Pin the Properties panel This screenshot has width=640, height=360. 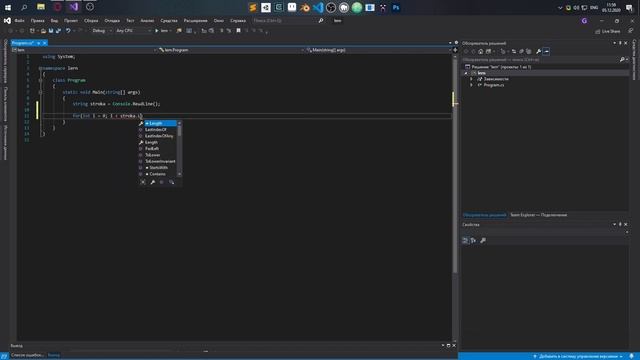(x=620, y=224)
